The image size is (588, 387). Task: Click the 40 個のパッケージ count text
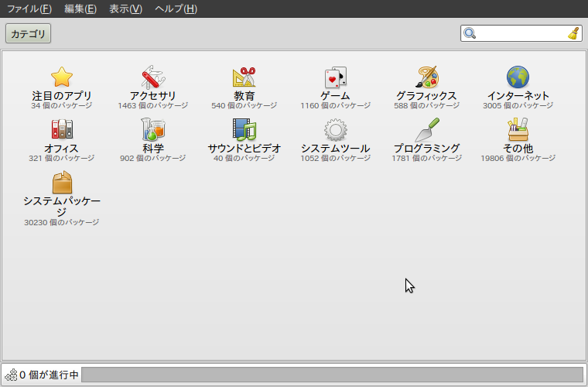(244, 158)
